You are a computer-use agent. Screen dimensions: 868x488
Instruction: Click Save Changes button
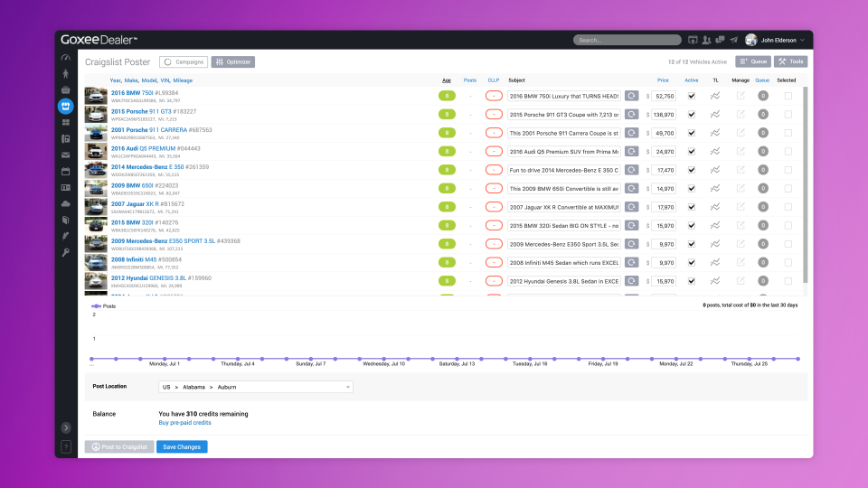(x=182, y=447)
